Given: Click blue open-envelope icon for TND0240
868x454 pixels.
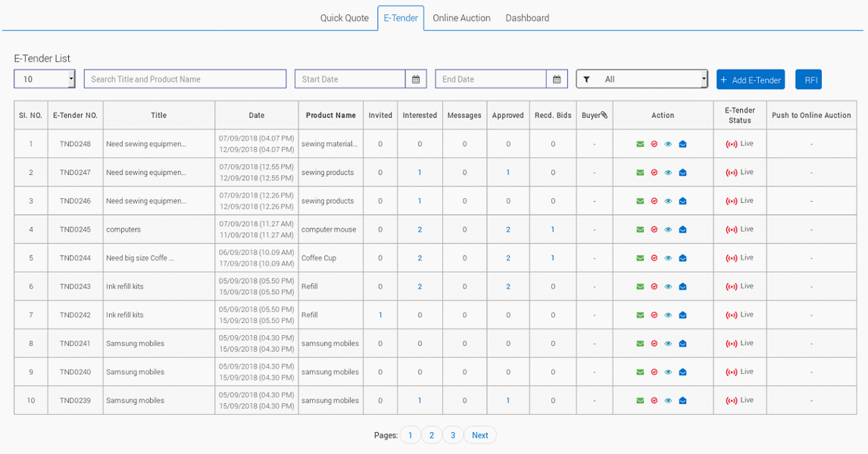Looking at the screenshot, I should coord(682,372).
